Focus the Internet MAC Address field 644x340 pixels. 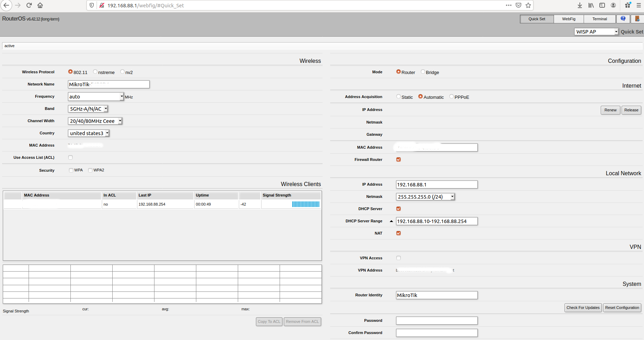click(437, 147)
